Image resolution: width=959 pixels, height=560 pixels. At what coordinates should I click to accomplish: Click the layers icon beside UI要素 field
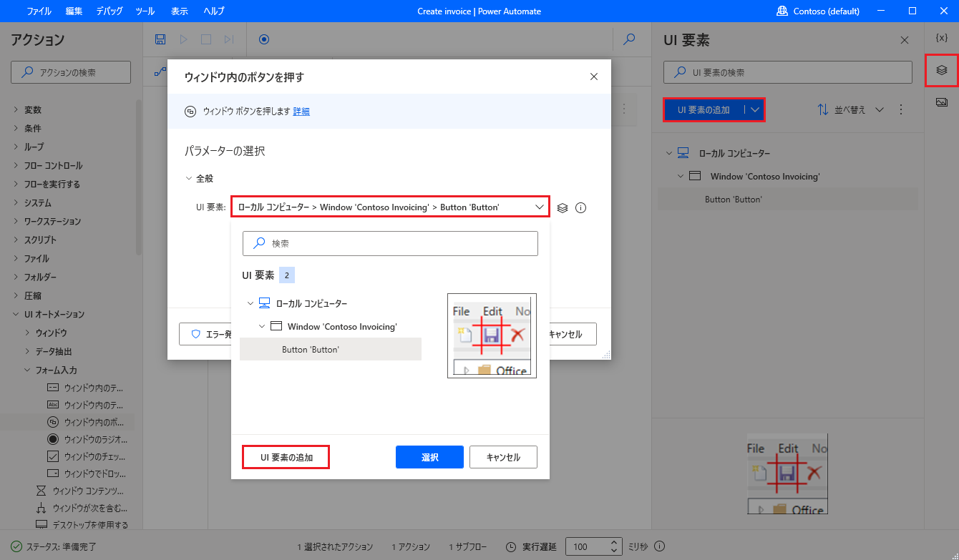pyautogui.click(x=563, y=207)
